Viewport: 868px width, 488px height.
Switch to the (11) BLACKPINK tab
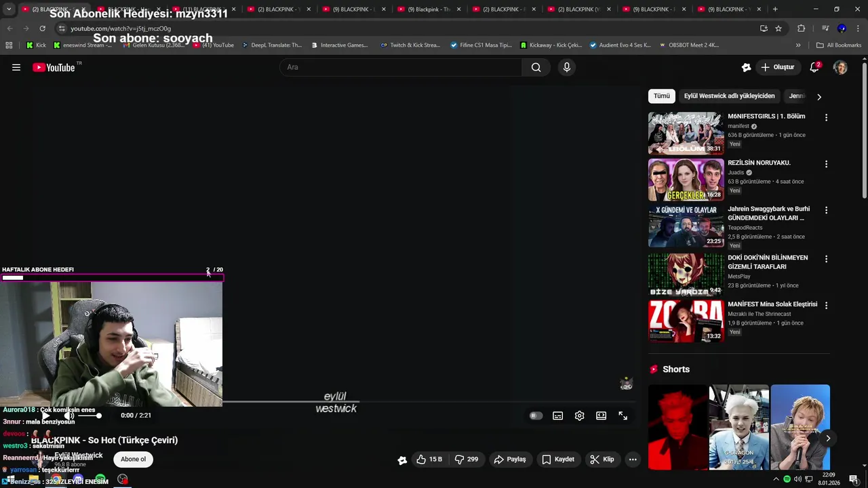[x=203, y=9]
